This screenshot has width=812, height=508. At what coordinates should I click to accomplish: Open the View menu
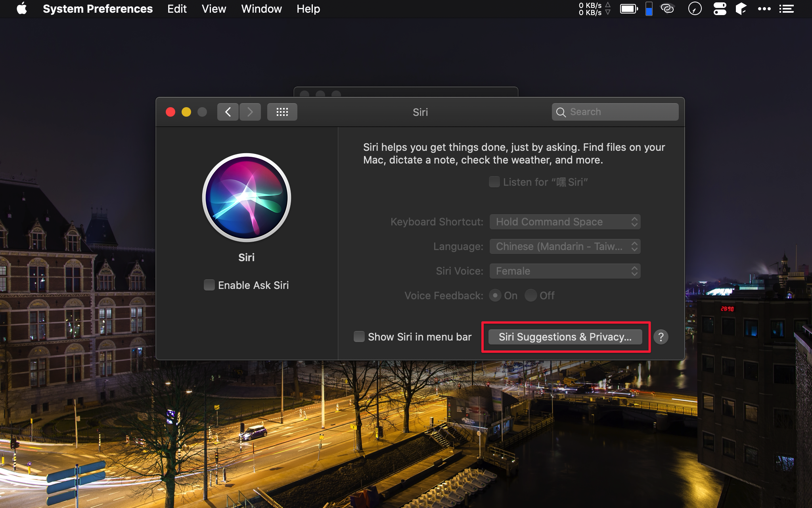point(214,9)
